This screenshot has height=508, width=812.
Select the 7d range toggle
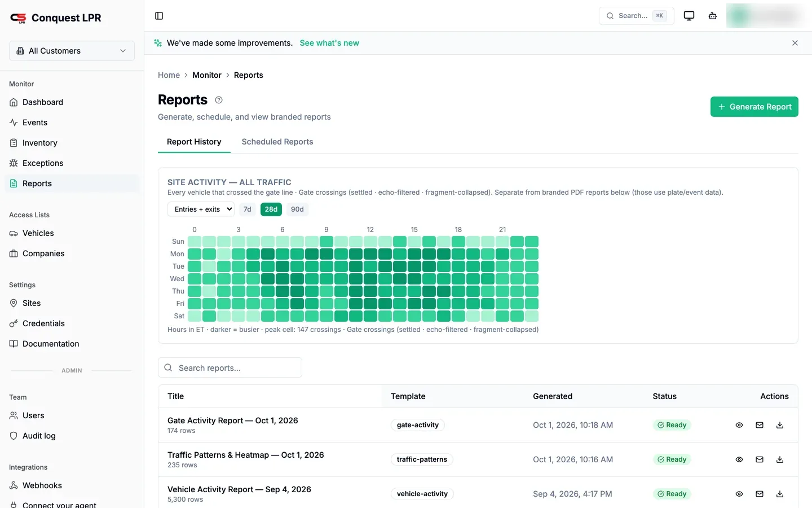coord(247,209)
